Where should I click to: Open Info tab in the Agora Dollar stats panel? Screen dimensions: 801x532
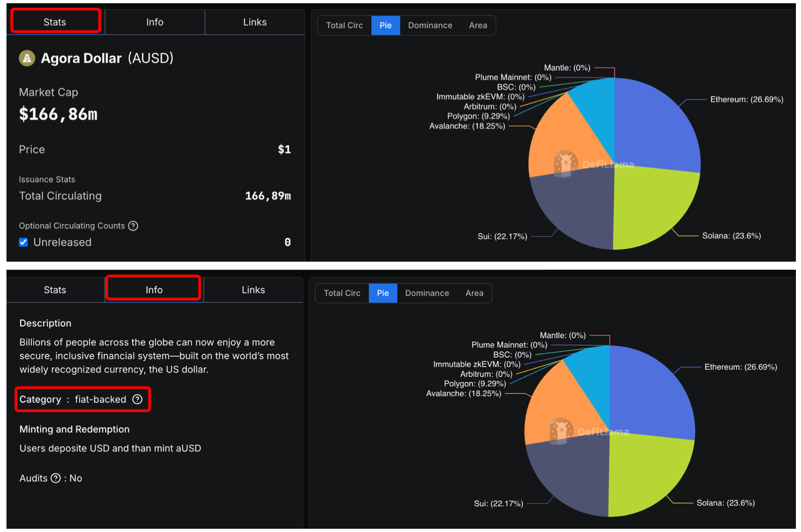(x=155, y=22)
